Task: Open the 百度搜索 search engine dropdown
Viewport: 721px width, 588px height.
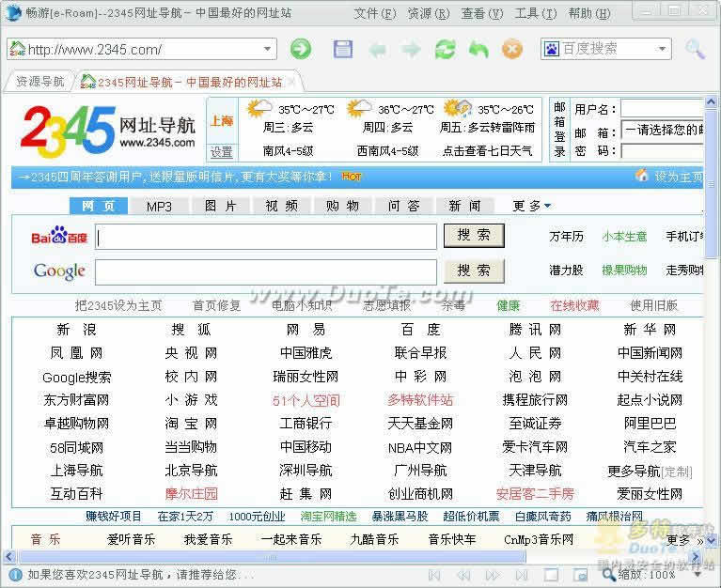Action: [x=662, y=49]
